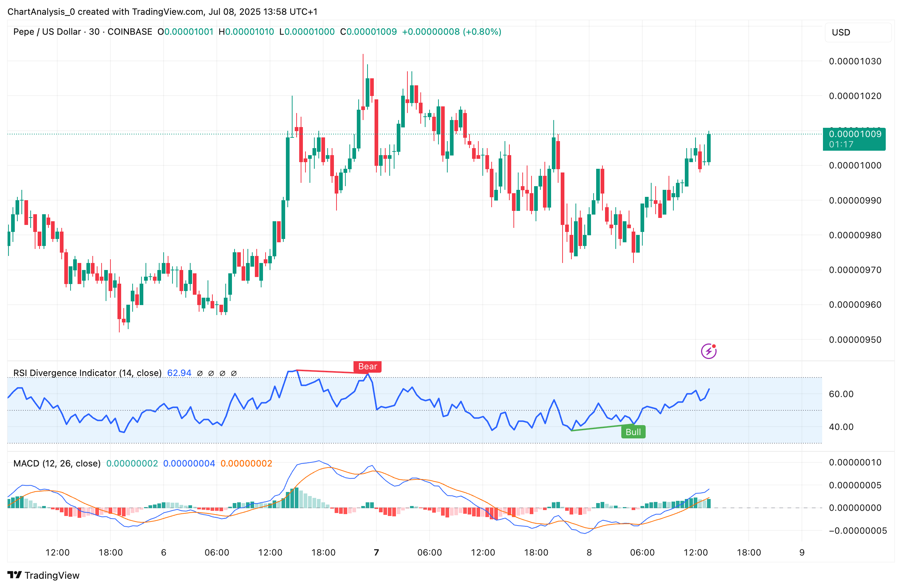
Task: Click the RSI 40.00 axis label
Action: 841,427
